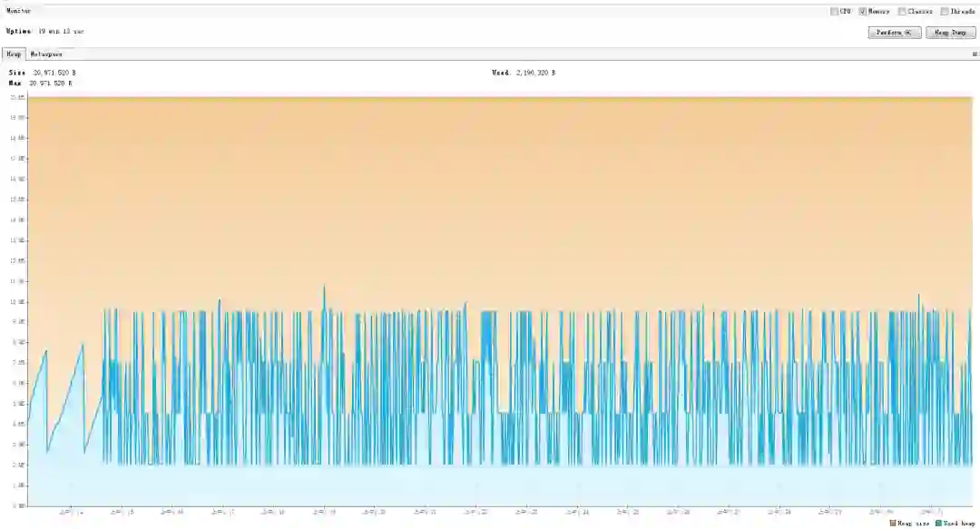The width and height of the screenshot is (980, 529).
Task: Click the Heap Dump button
Action: pos(951,33)
